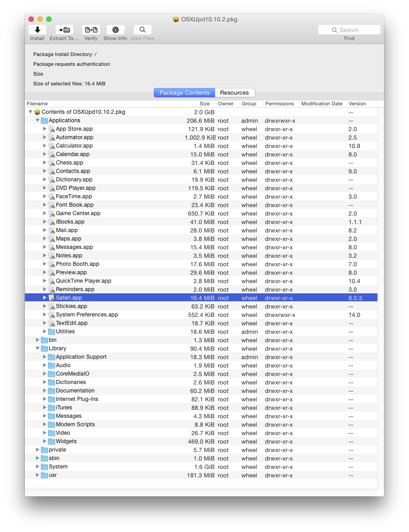Select the Game Center.app row
The height and width of the screenshot is (532, 409).
pos(201,213)
